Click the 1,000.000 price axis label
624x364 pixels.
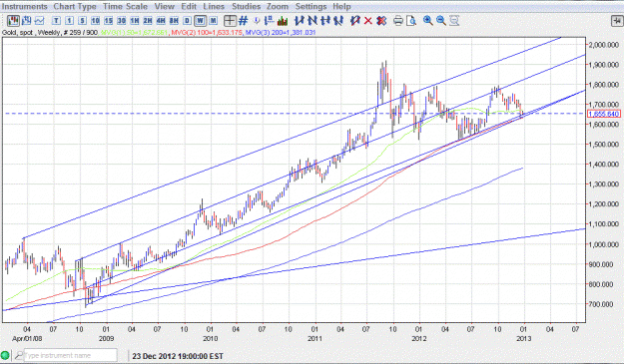(604, 244)
